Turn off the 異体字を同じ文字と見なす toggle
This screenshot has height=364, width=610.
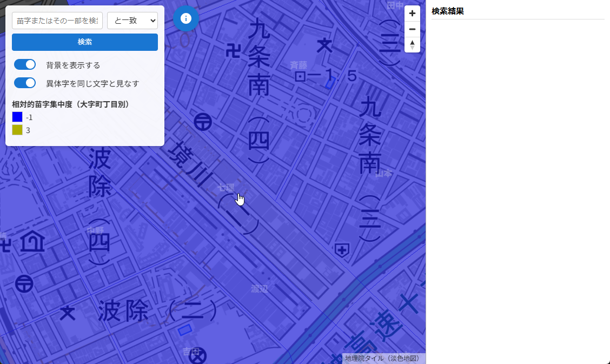pyautogui.click(x=24, y=83)
